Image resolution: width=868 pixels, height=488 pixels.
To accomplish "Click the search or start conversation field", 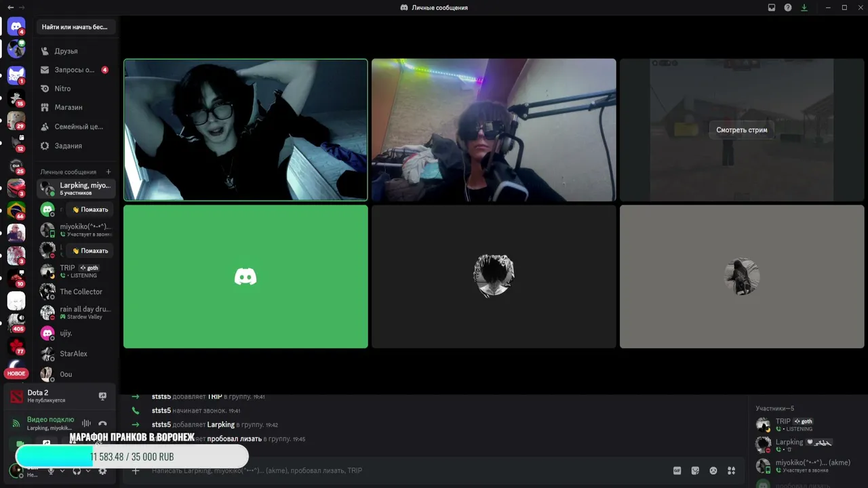I will [76, 27].
